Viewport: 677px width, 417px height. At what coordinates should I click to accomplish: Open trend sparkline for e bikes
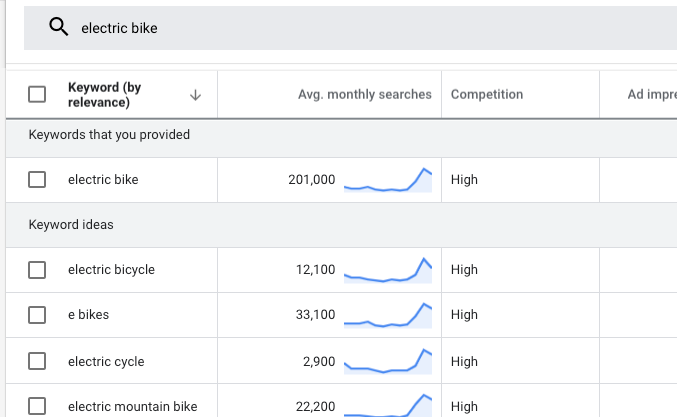tap(388, 315)
